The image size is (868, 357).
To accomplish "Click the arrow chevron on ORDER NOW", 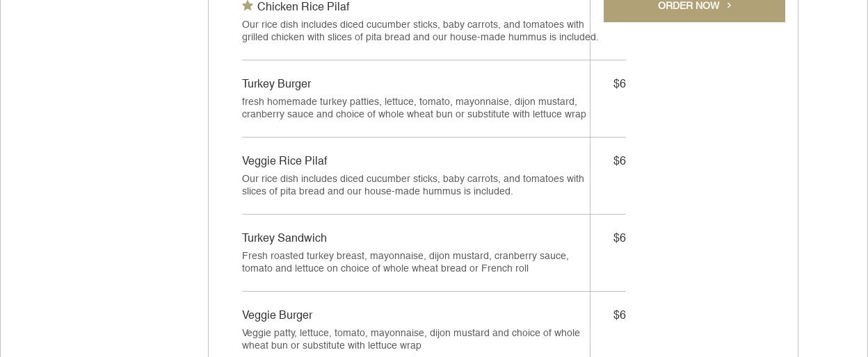I will click(x=729, y=6).
